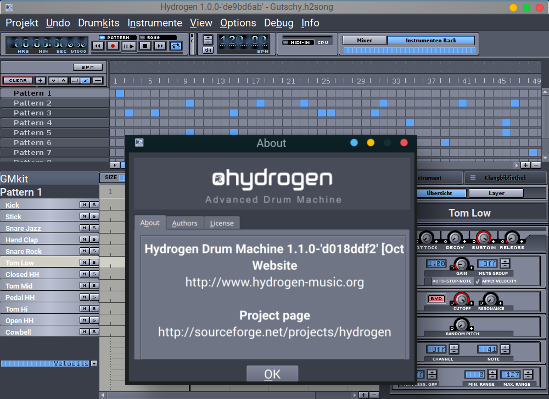The image size is (549, 399).
Task: Solo the Hand Clap instrument
Action: (x=94, y=239)
